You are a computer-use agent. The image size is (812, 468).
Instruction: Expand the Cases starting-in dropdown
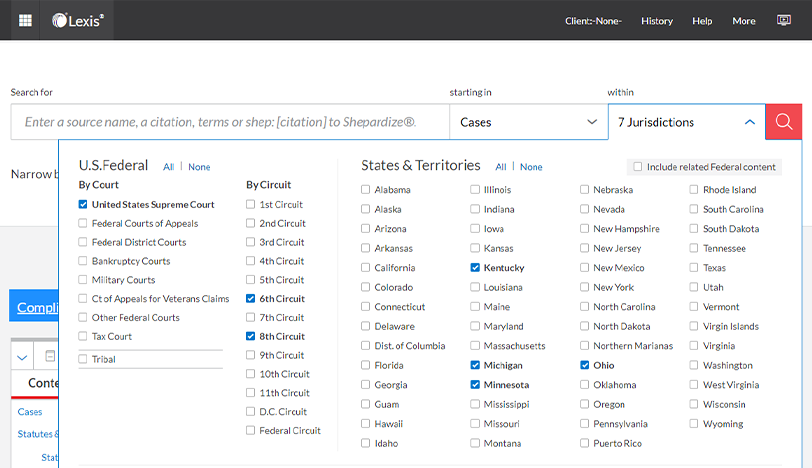point(527,122)
